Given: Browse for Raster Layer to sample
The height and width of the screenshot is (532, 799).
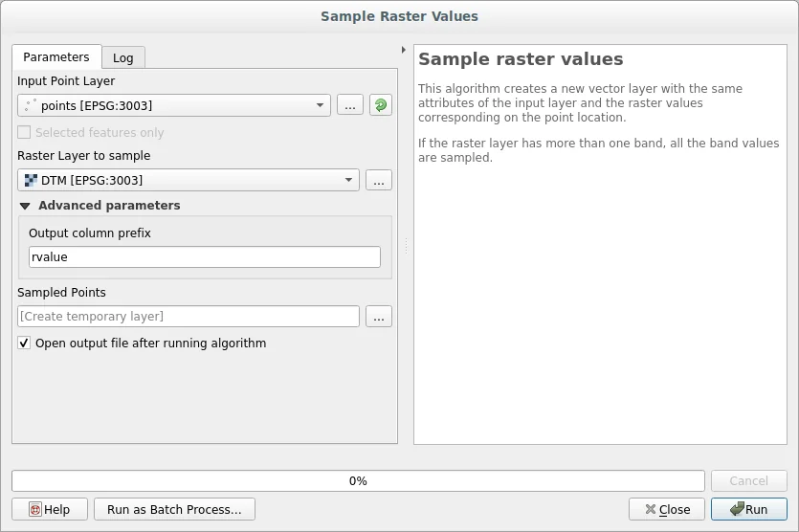Looking at the screenshot, I should (x=379, y=180).
